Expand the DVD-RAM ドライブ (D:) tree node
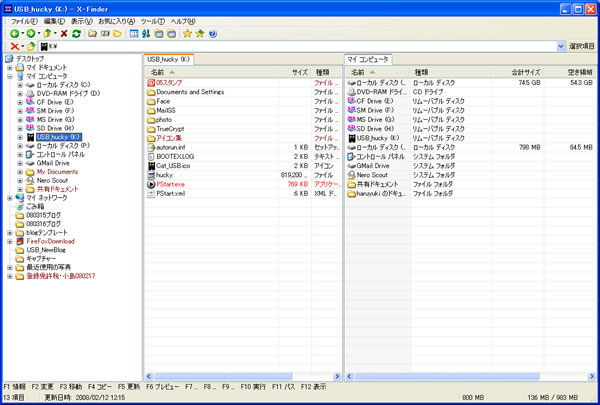The height and width of the screenshot is (405, 600). [x=20, y=93]
